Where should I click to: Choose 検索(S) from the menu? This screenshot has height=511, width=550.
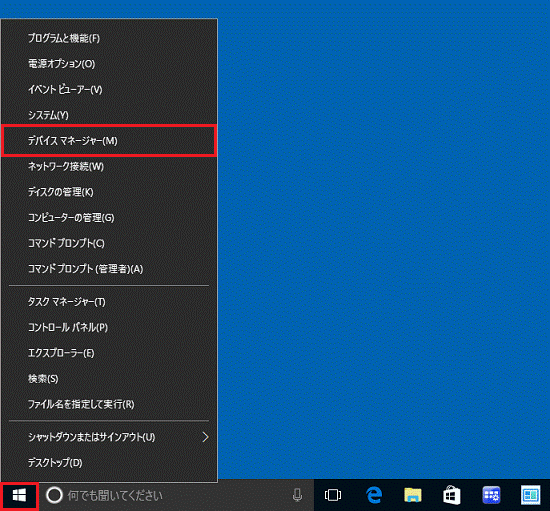coord(109,378)
